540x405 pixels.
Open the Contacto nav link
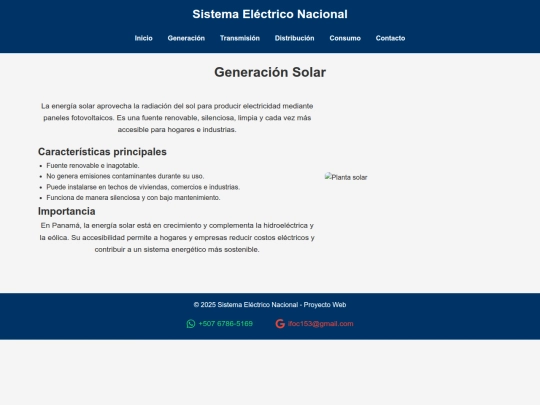(x=390, y=38)
